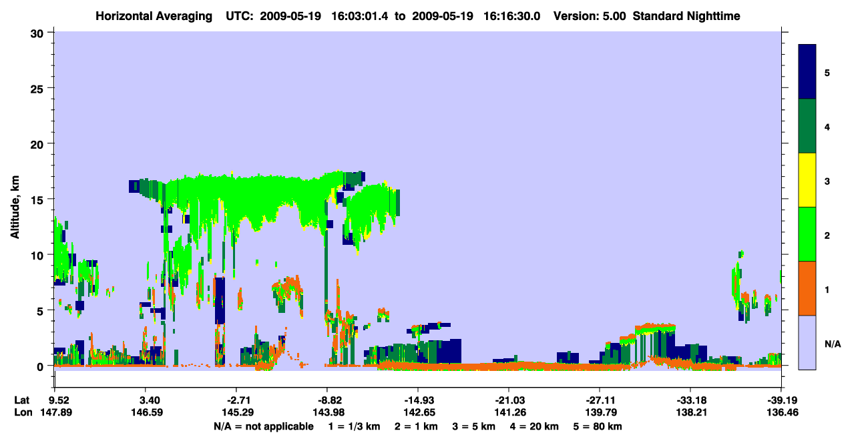Click the yellow level 3 color bar segment
868x445 pixels.
pyautogui.click(x=807, y=180)
